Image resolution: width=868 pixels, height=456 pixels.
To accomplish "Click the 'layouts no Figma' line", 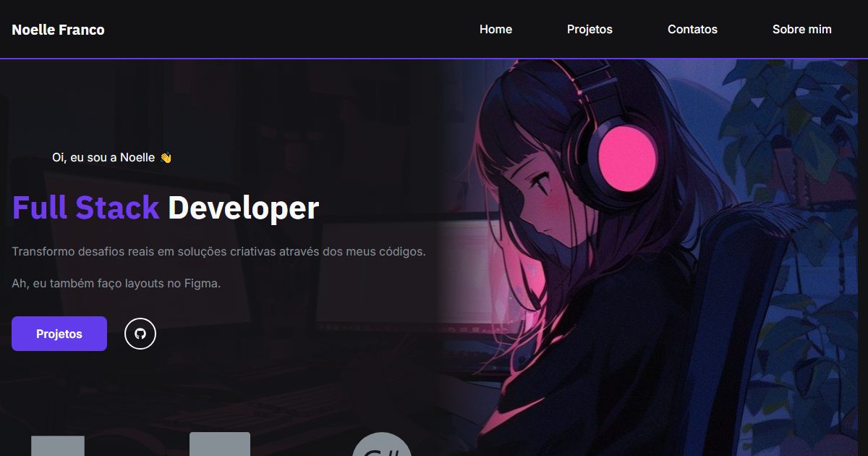I will [x=116, y=284].
